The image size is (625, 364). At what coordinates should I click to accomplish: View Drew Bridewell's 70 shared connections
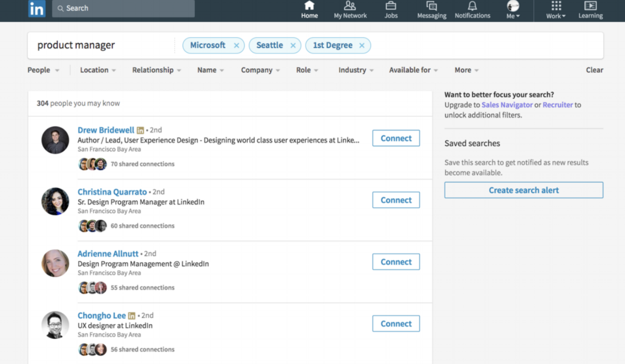click(x=143, y=164)
